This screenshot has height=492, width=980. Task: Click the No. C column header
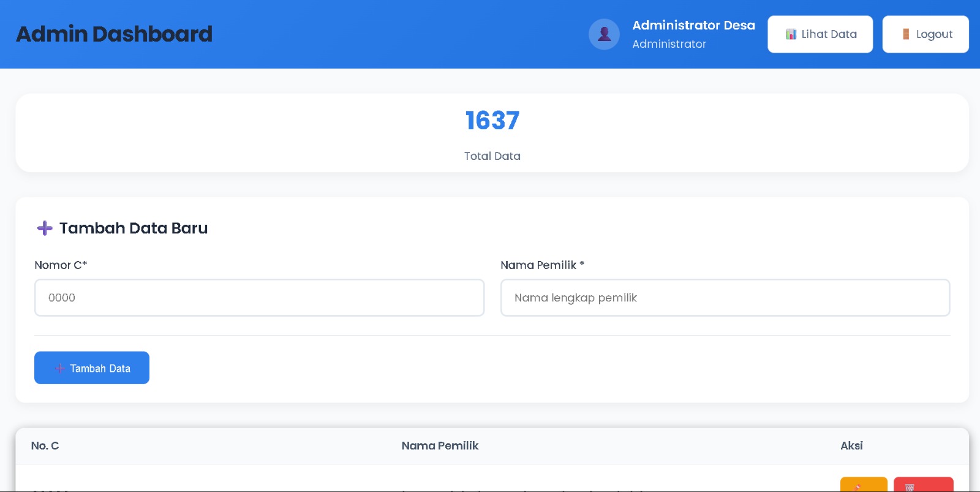coord(45,445)
